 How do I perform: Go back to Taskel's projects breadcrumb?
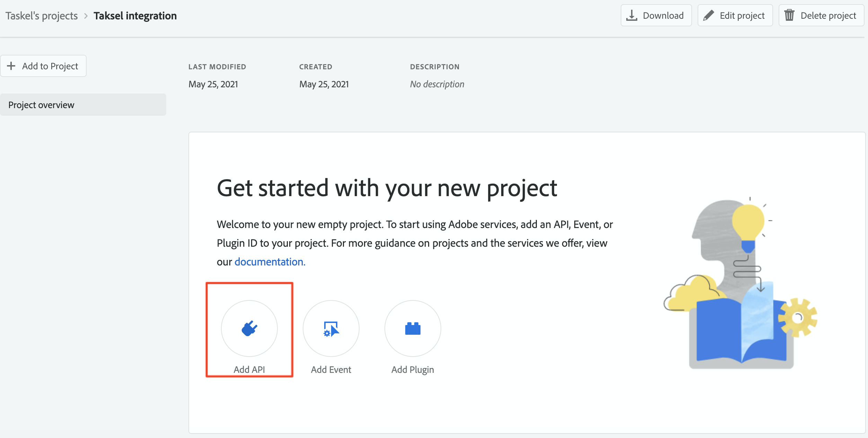pyautogui.click(x=42, y=16)
